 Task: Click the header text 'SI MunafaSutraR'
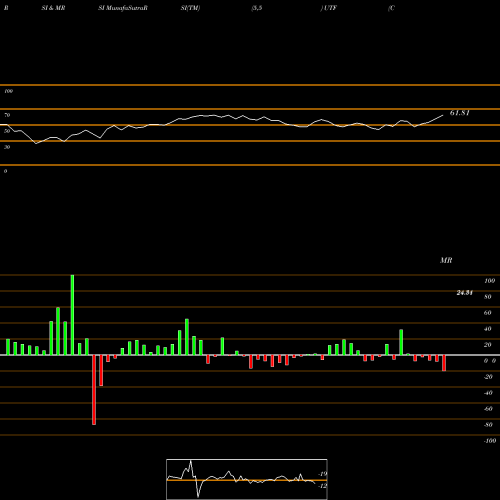123,8
